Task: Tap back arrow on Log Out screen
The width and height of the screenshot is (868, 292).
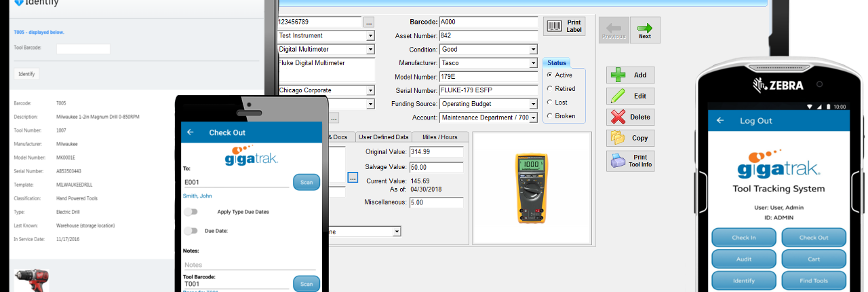Action: pyautogui.click(x=720, y=120)
